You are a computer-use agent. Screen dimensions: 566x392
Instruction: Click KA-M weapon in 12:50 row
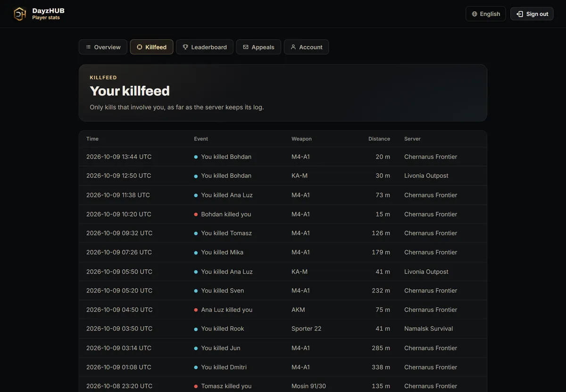[300, 175]
